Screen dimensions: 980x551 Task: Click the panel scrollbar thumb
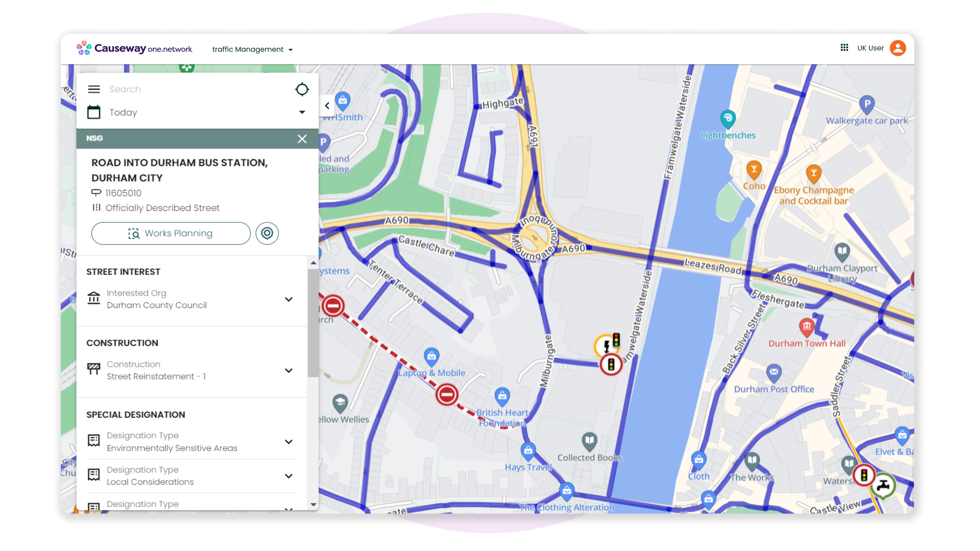point(313,323)
